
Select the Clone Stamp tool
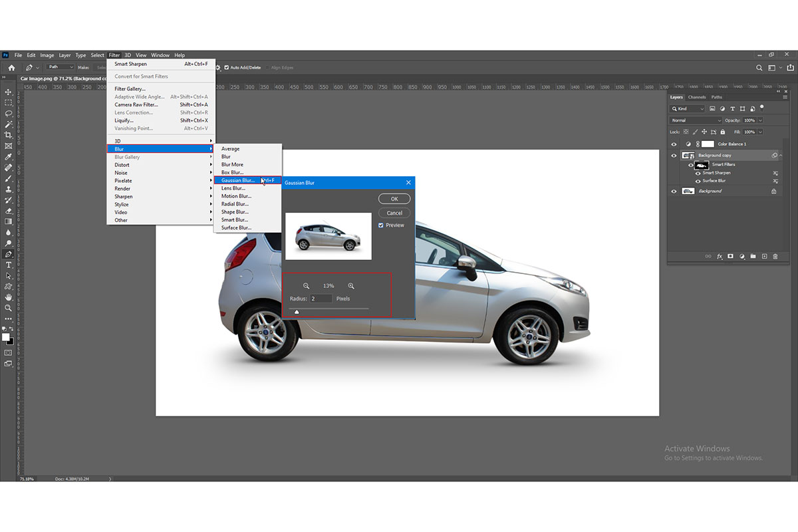pos(9,188)
